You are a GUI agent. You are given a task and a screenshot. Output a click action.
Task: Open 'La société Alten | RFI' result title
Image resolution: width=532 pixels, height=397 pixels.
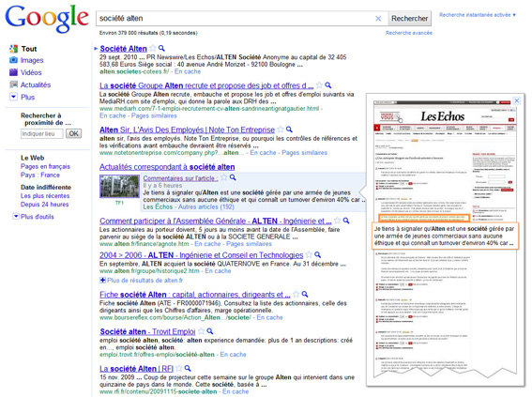point(136,369)
